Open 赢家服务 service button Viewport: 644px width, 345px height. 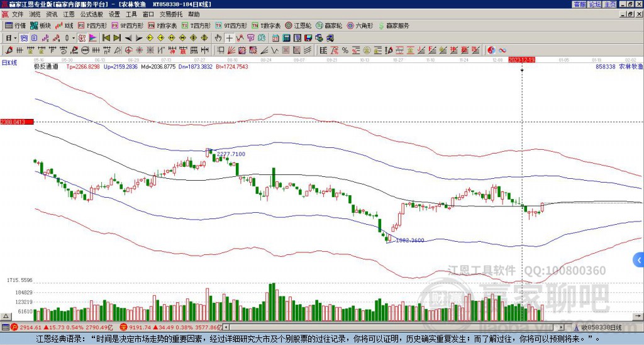coord(394,25)
